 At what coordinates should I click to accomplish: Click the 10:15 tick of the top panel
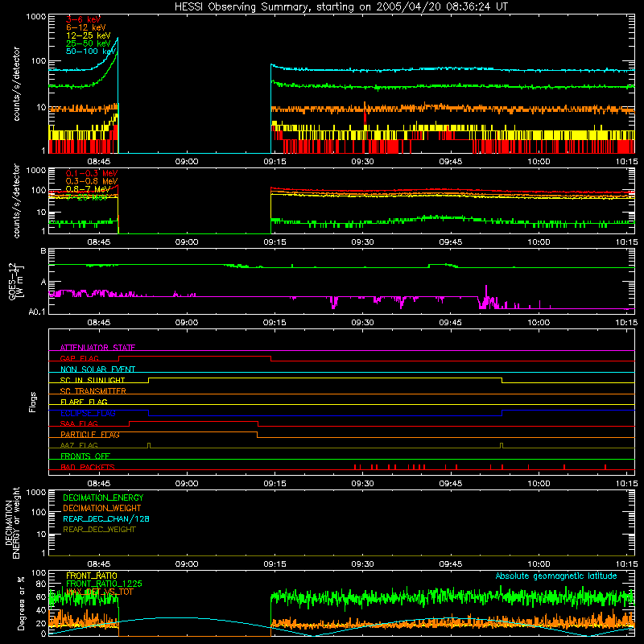(626, 162)
